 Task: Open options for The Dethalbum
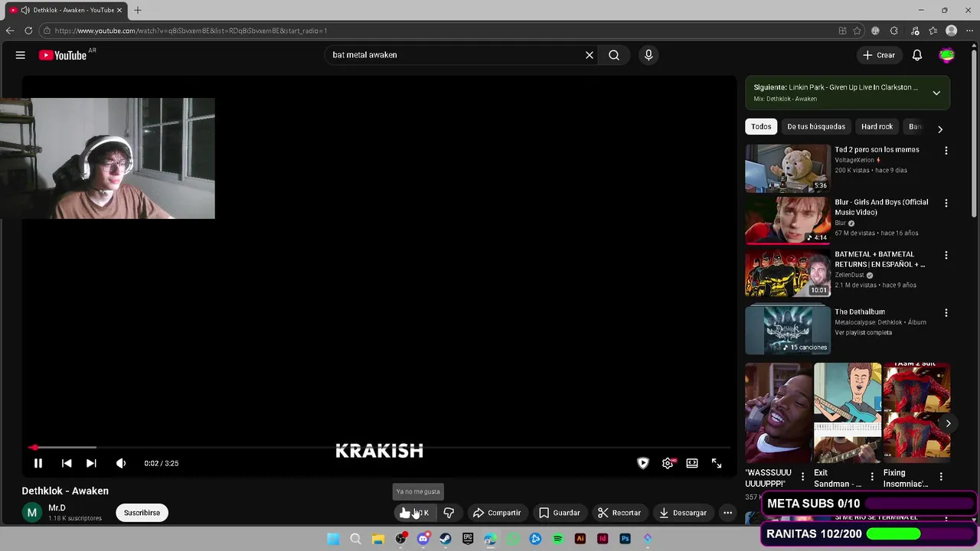[946, 313]
